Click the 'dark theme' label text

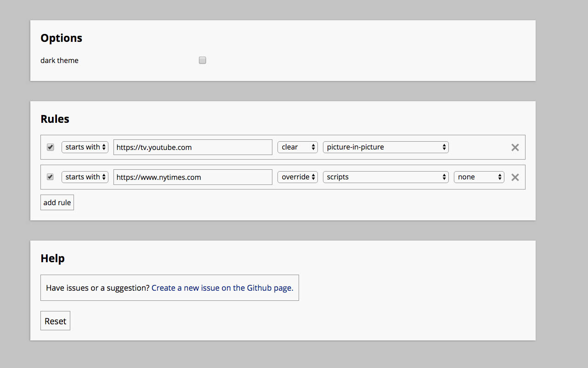(60, 60)
